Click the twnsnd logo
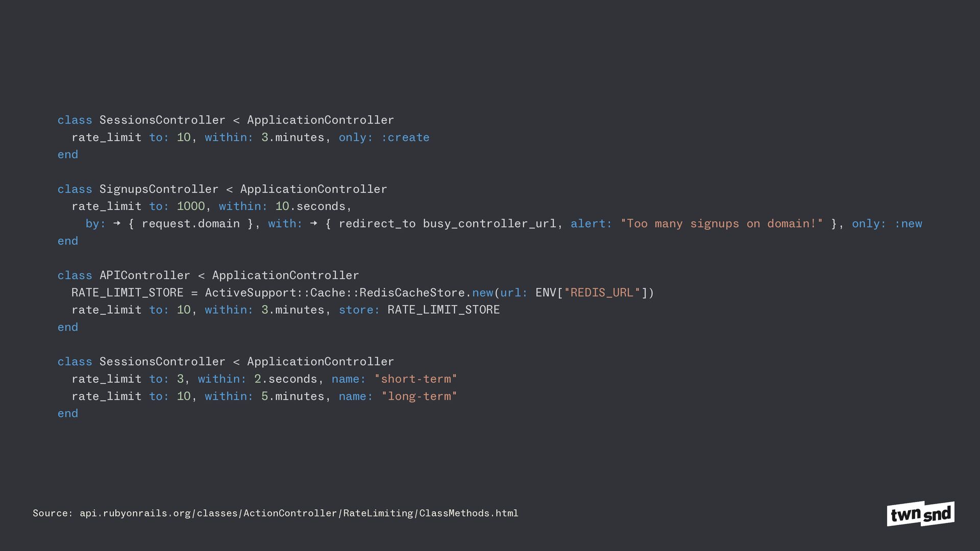Screen dimensions: 980x551 [x=920, y=514]
